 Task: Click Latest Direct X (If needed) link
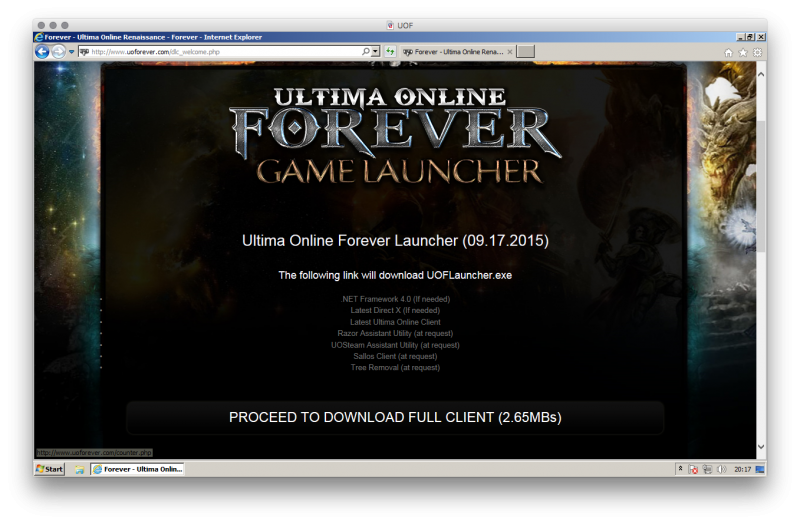(x=395, y=310)
